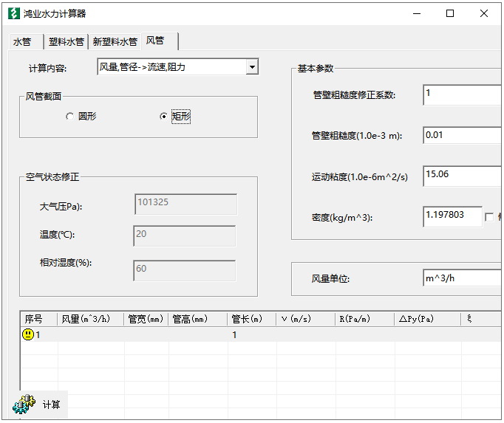This screenshot has width=504, height=423.
Task: Select the 风管 tab
Action: [x=156, y=41]
